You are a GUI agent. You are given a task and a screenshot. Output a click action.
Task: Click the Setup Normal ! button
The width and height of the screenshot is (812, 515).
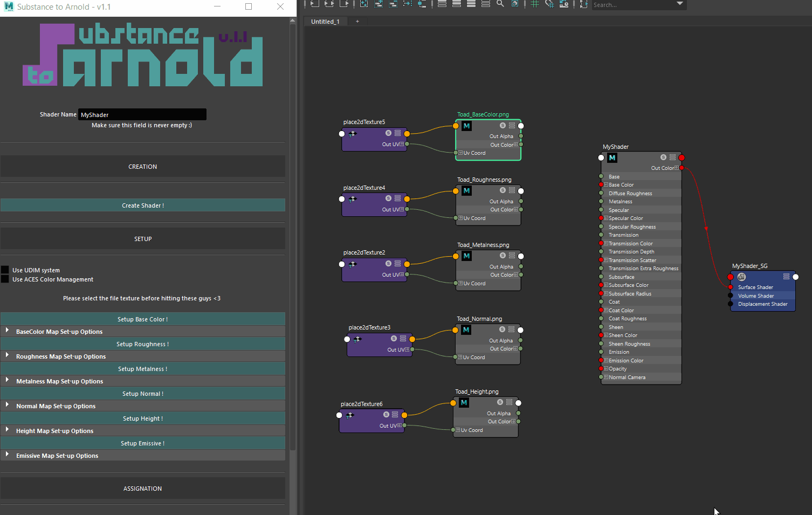[x=143, y=394]
